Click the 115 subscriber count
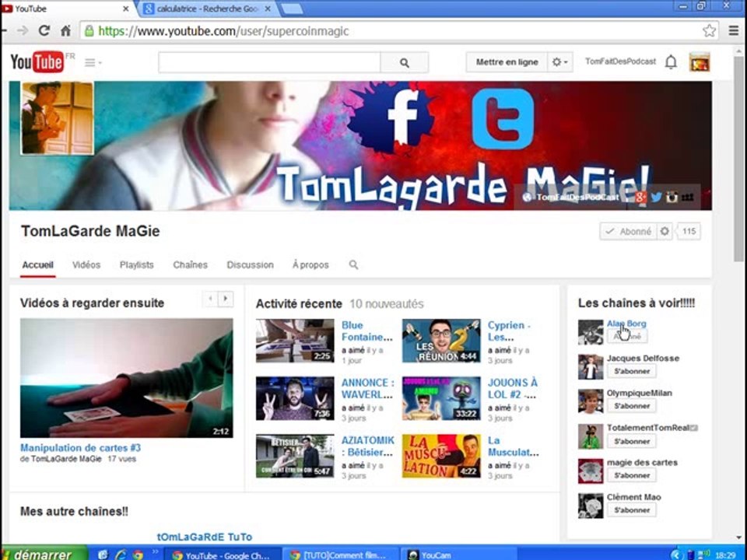Screen dimensions: 747x560 pos(689,232)
